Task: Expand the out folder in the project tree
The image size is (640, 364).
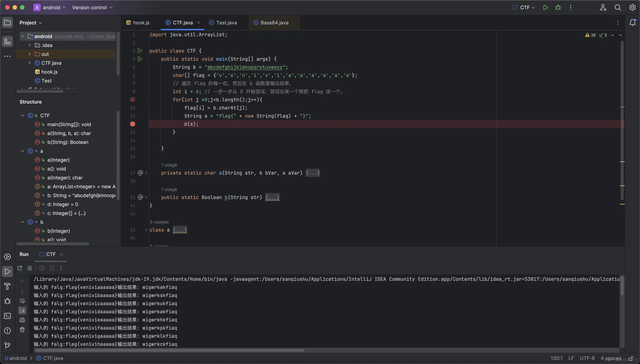Action: [30, 54]
